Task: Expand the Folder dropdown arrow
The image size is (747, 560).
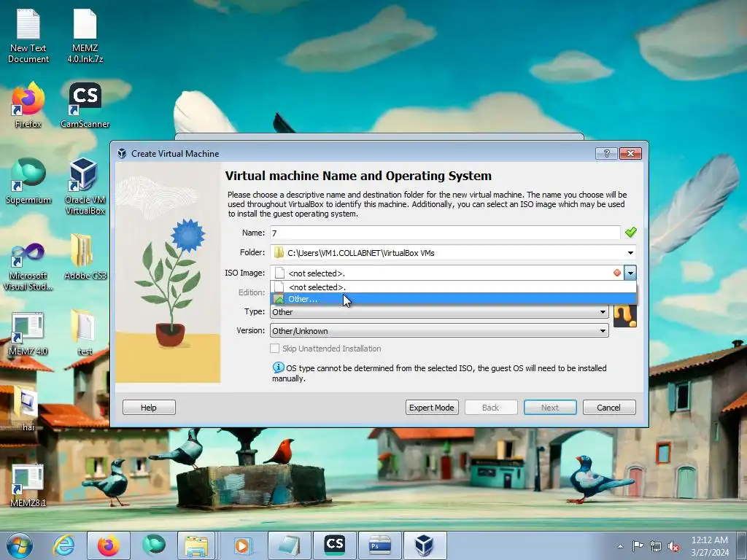Action: 630,253
